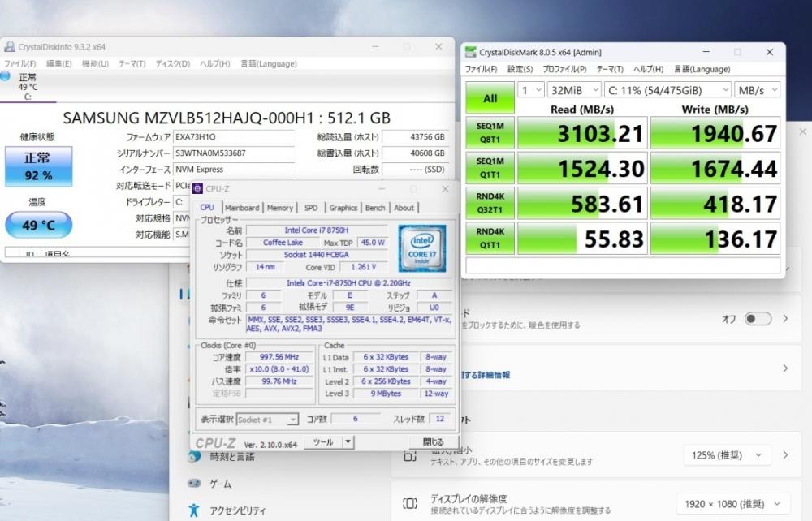Open the 設定(S) menu in CrystalDiskMark

pyautogui.click(x=520, y=69)
